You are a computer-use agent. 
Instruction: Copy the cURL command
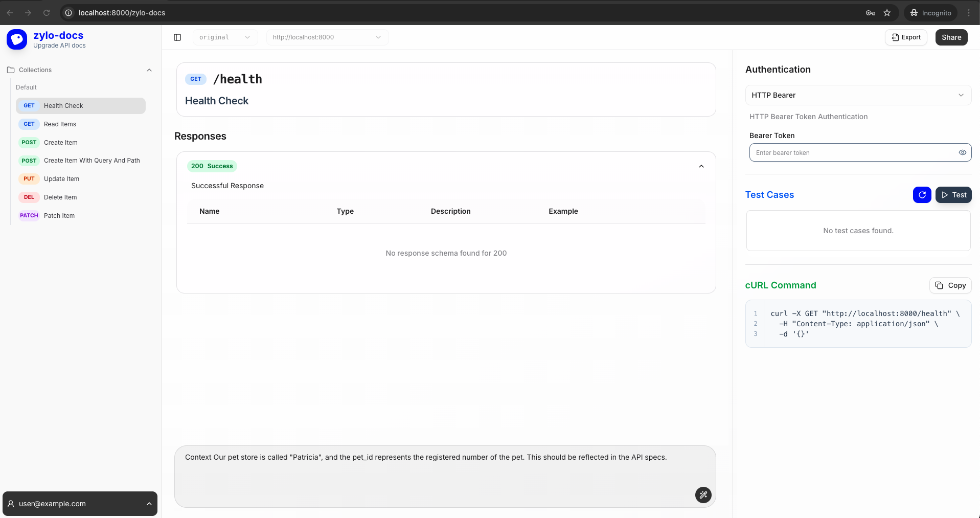950,285
